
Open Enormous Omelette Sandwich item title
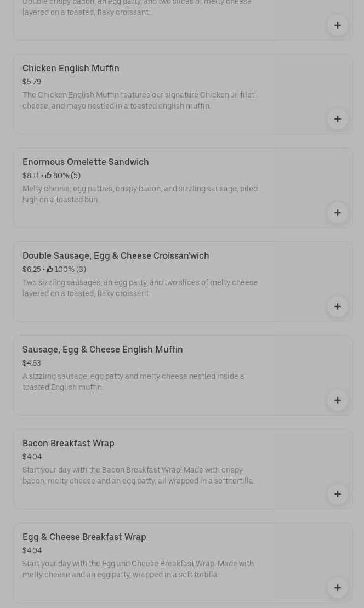(86, 162)
